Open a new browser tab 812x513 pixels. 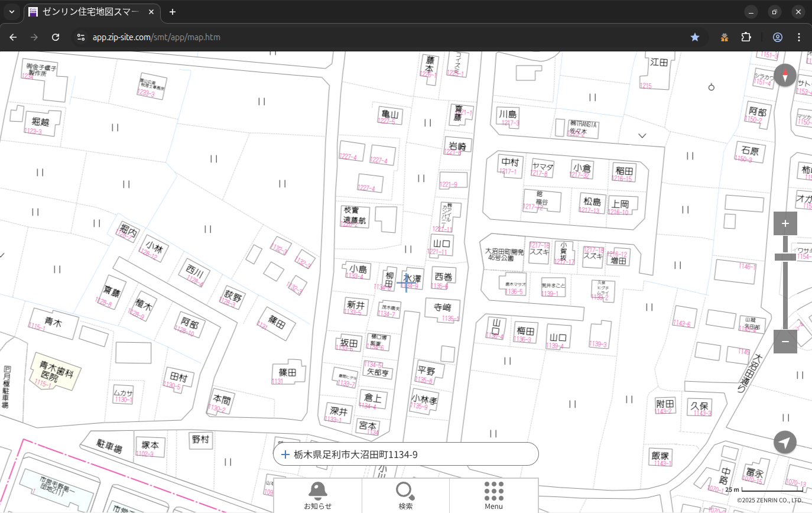click(172, 12)
